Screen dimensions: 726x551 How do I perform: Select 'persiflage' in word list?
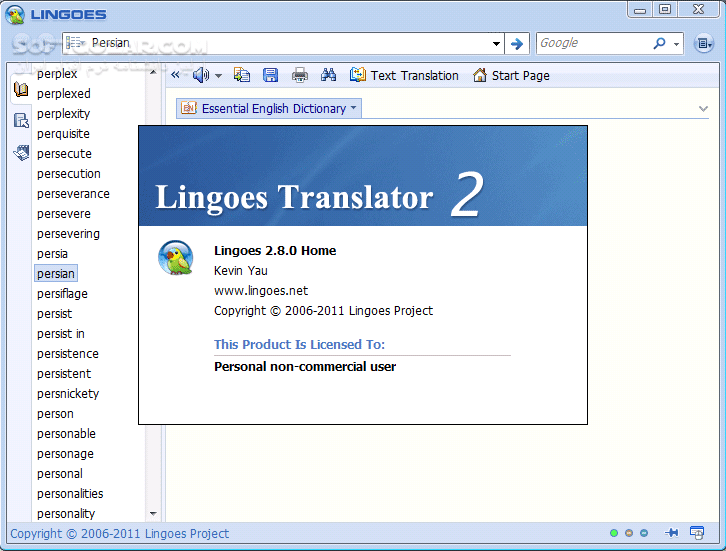click(x=62, y=294)
